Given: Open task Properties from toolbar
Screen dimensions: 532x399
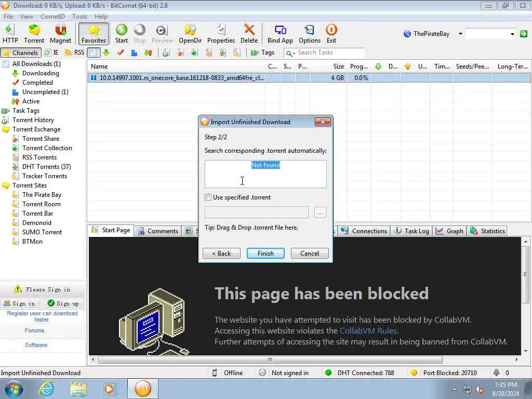Looking at the screenshot, I should click(221, 34).
